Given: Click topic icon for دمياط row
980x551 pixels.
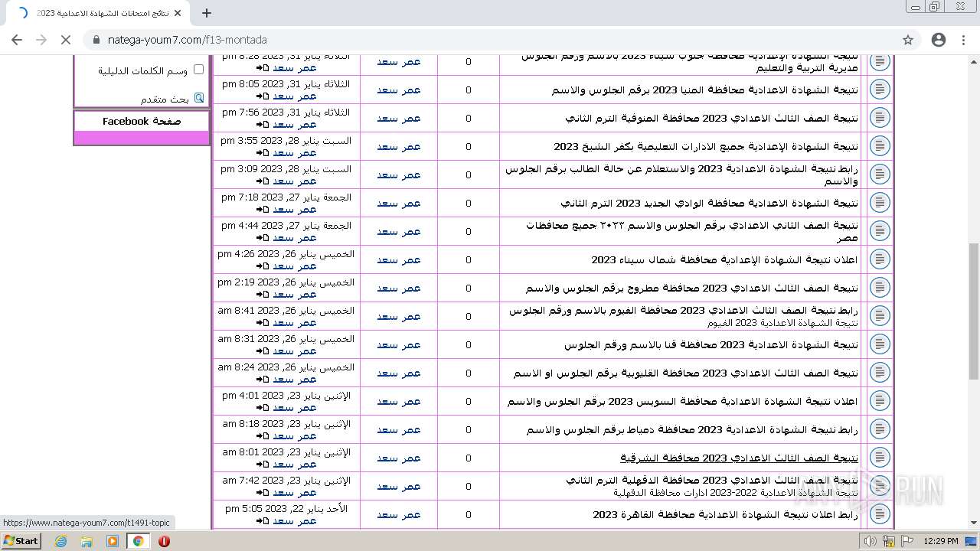Looking at the screenshot, I should pos(880,429).
